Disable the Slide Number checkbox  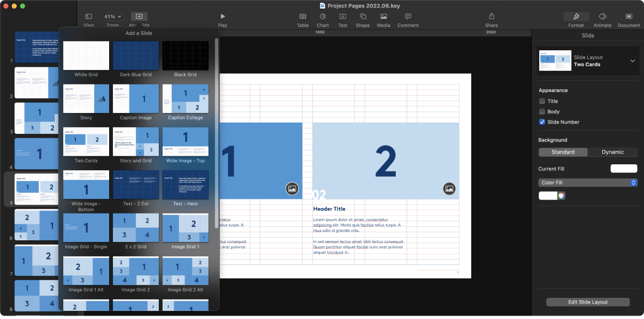tap(542, 121)
